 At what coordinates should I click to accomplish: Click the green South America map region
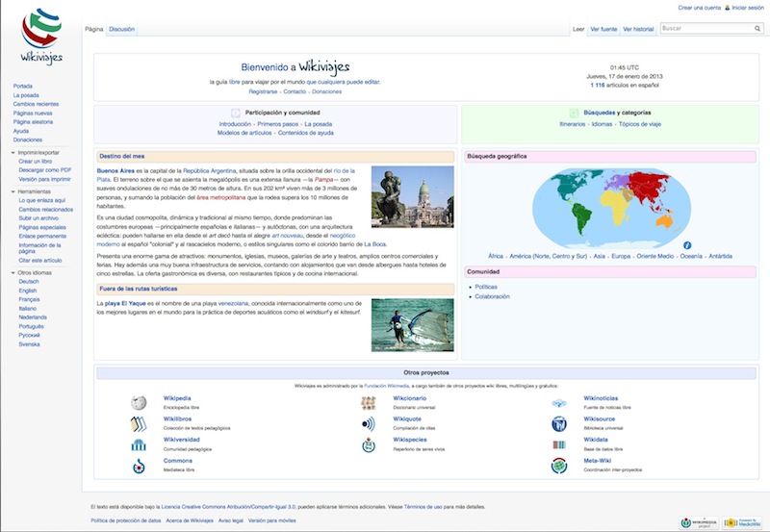tap(581, 217)
